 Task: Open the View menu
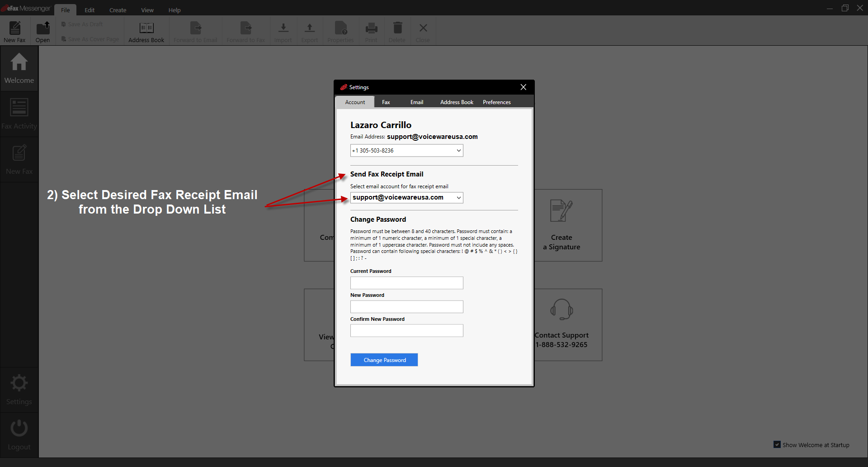[147, 10]
